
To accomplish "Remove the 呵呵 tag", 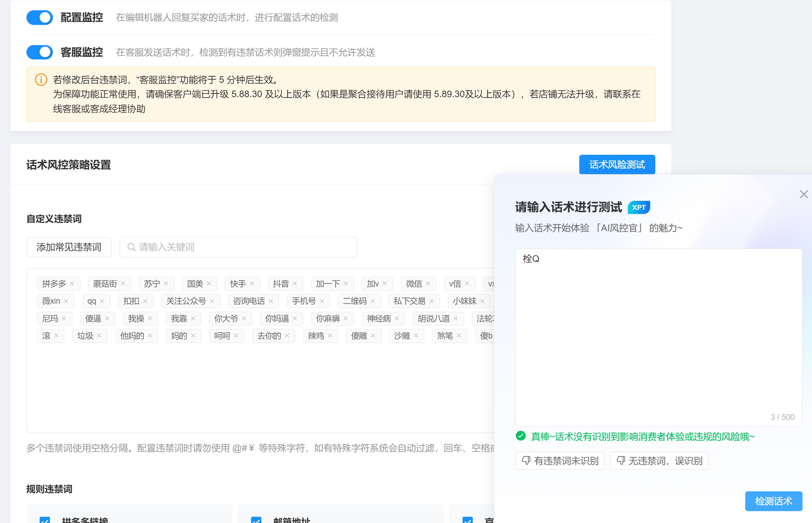I will [x=236, y=336].
